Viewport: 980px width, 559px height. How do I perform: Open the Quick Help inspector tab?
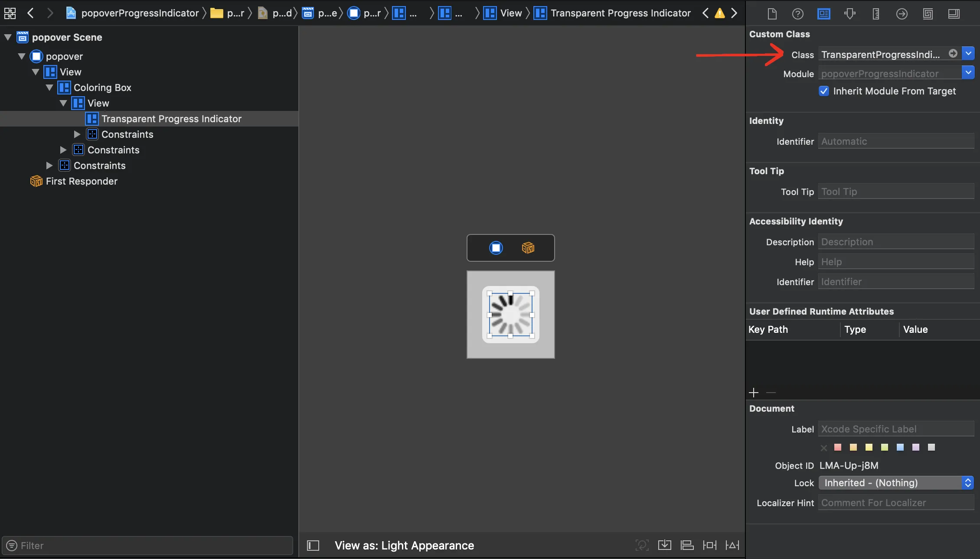797,14
